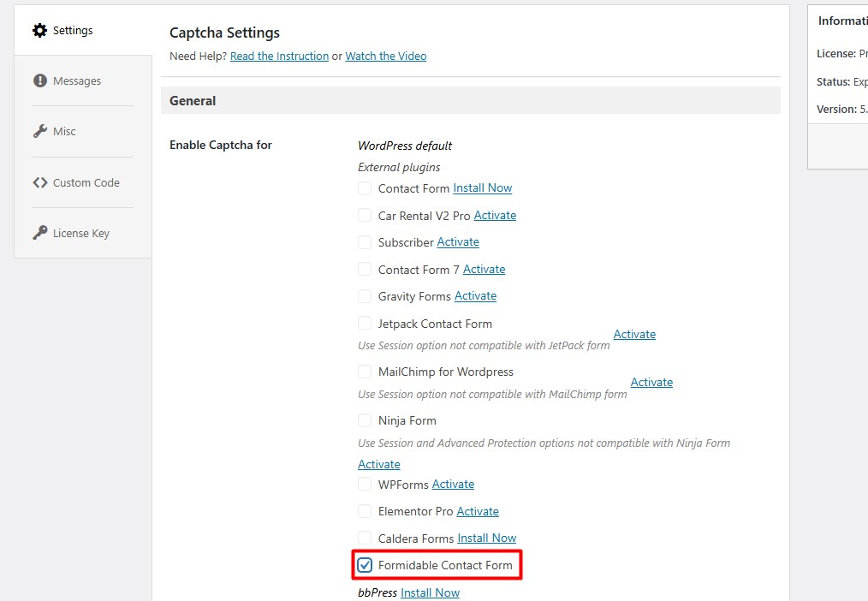Click Activate next to Gravity Forms
This screenshot has width=868, height=601.
(x=475, y=296)
